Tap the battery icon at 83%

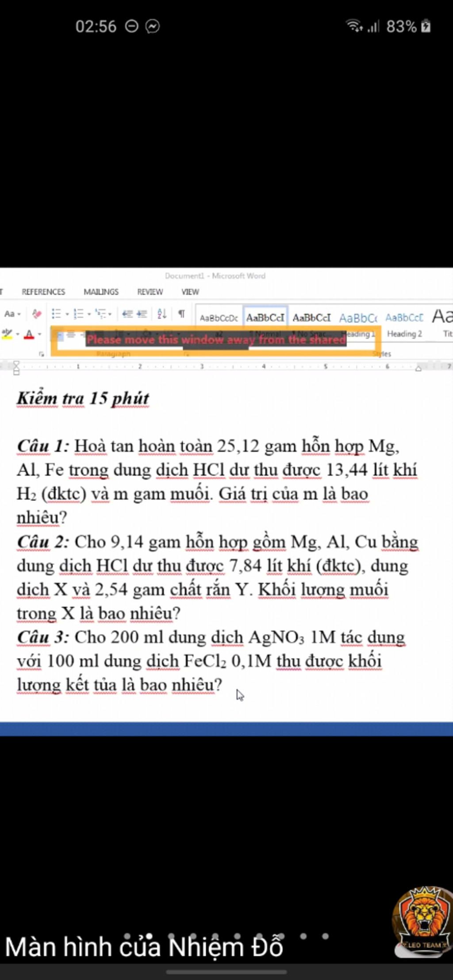426,26
